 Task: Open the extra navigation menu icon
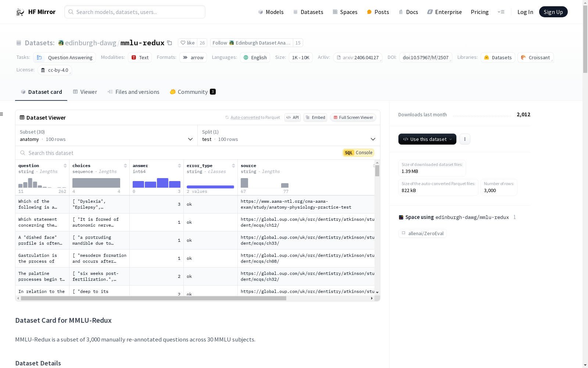501,12
